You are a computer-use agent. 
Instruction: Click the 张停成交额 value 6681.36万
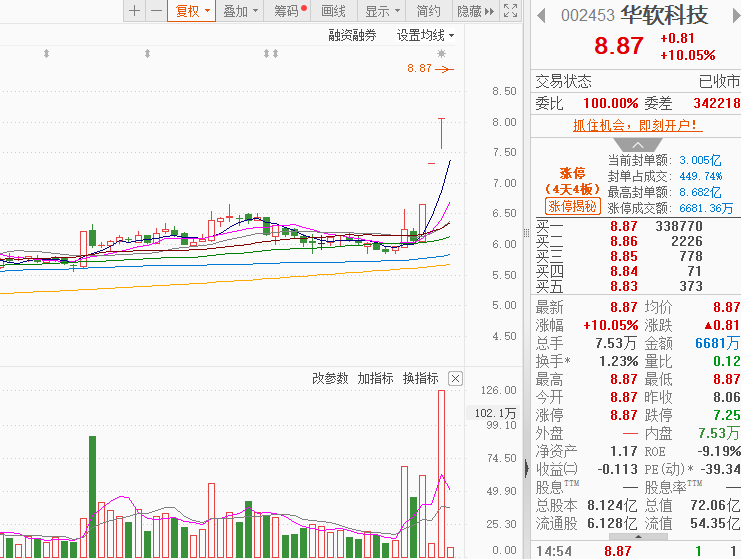coord(707,208)
